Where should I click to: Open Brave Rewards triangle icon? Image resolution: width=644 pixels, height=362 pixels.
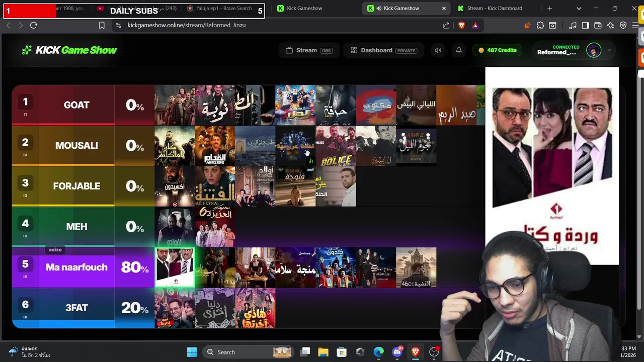click(x=475, y=25)
